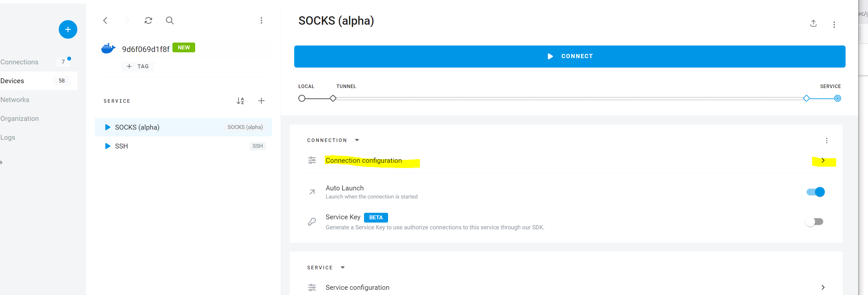Click the blue plus add button
This screenshot has width=868, height=295.
pyautogui.click(x=68, y=29)
